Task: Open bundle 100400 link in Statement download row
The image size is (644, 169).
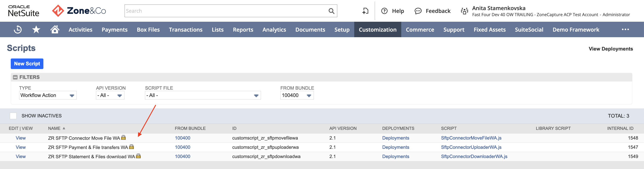Action: click(x=183, y=157)
